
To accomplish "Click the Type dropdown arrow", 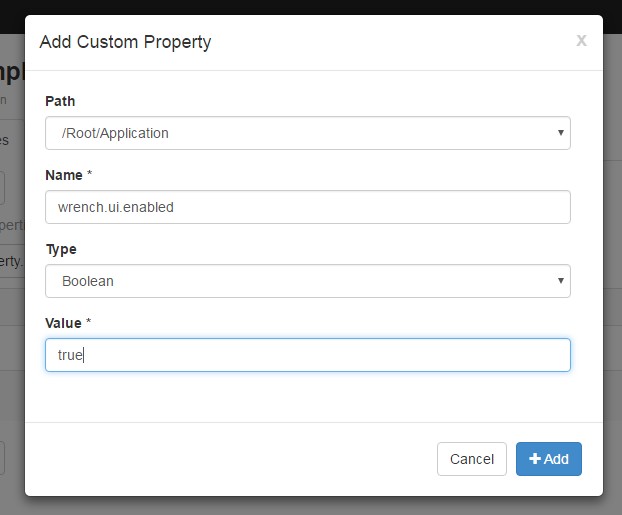I will click(x=560, y=281).
